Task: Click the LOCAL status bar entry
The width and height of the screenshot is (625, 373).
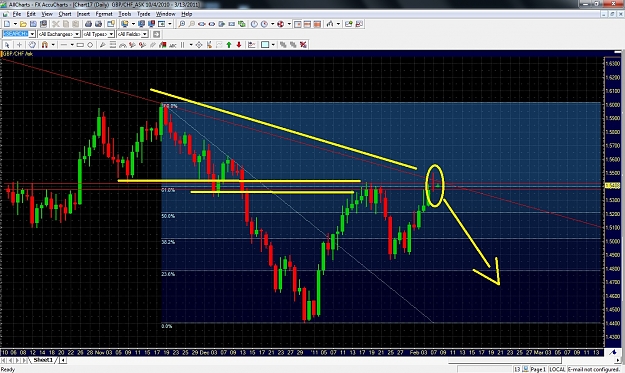Action: point(557,369)
